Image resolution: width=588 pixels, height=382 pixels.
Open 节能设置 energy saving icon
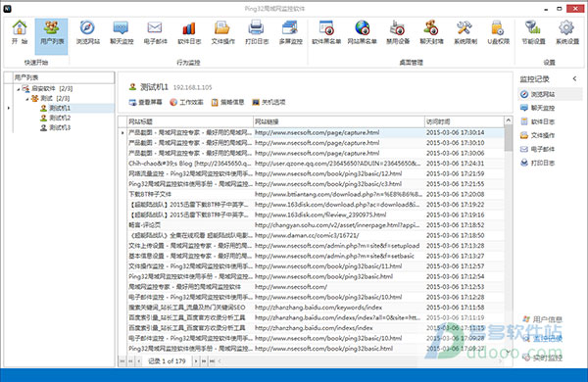533,32
